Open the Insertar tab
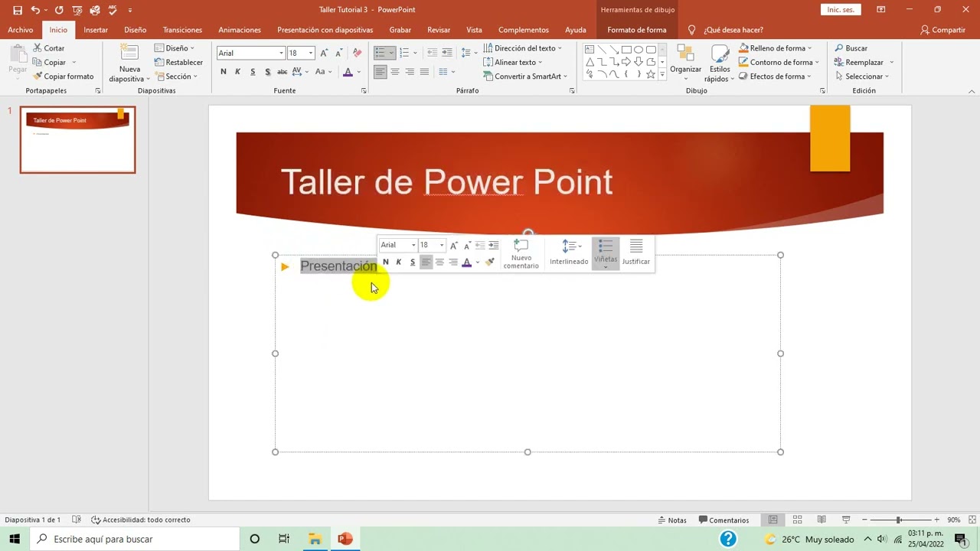The image size is (980, 551). (96, 30)
